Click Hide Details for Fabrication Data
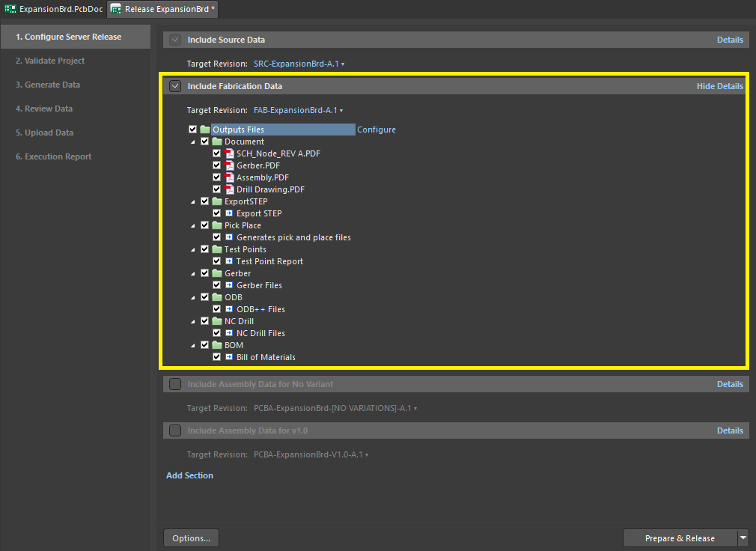756x551 pixels. click(719, 86)
